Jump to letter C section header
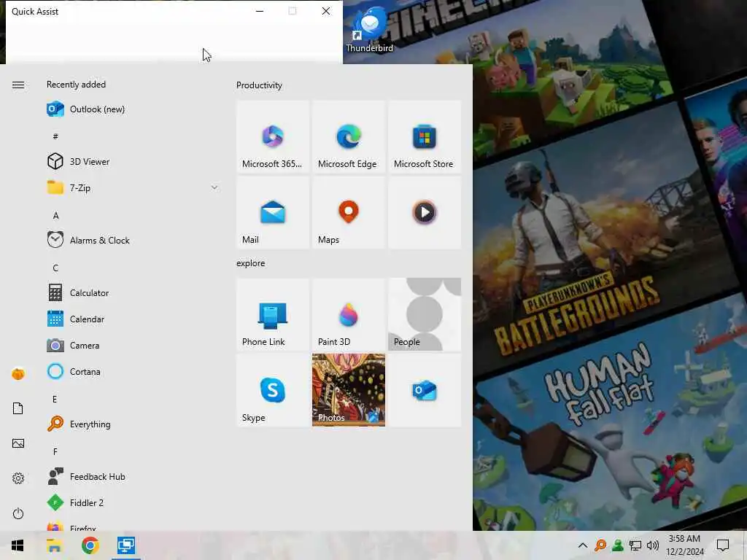 pos(55,268)
